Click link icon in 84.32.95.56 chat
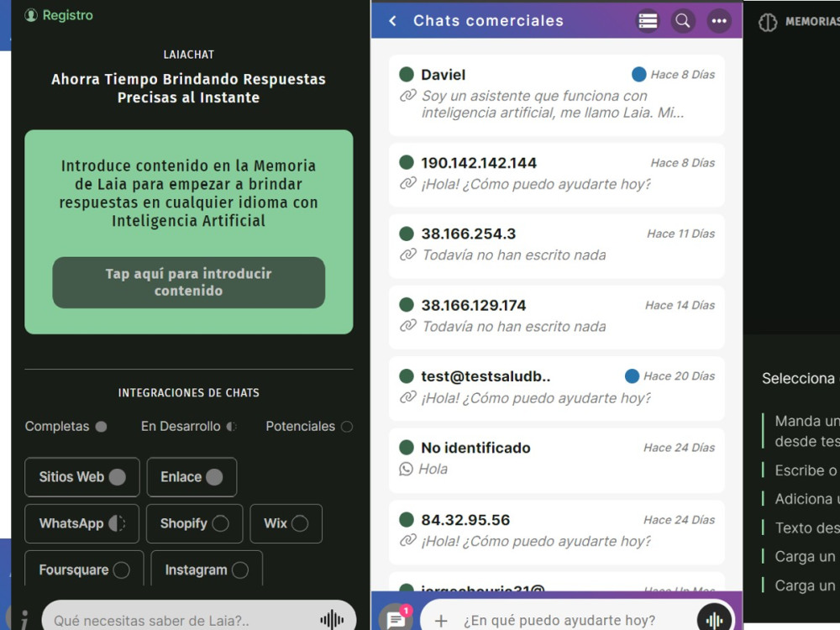840x630 pixels. tap(407, 540)
